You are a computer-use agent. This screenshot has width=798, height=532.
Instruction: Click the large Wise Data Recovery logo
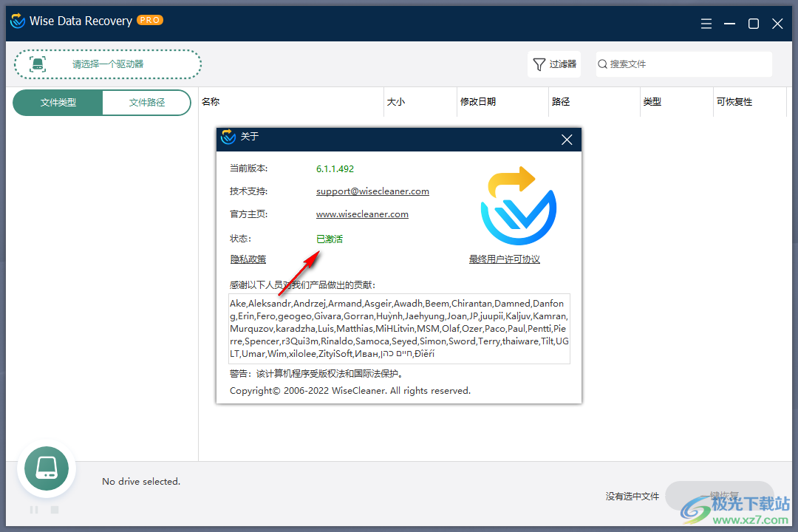(519, 205)
